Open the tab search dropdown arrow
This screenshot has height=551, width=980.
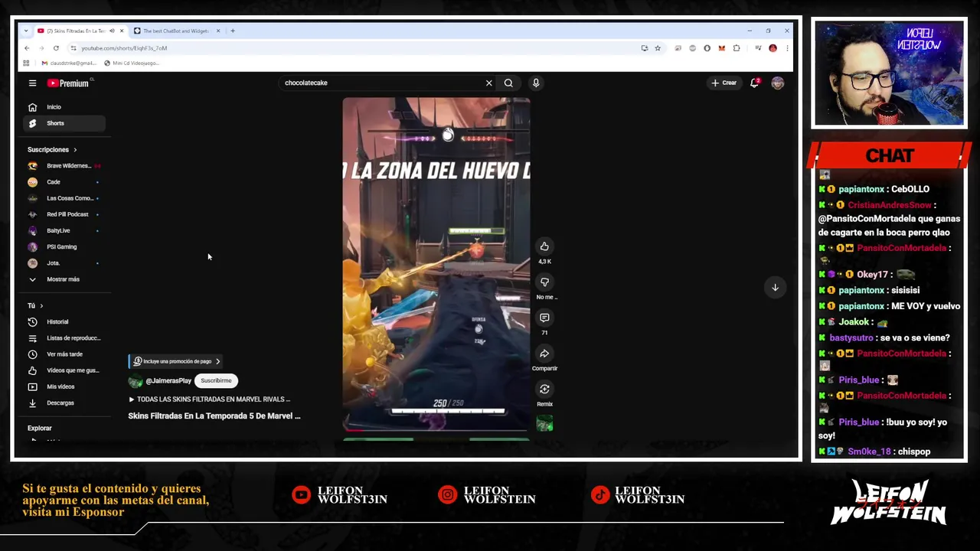pos(26,31)
